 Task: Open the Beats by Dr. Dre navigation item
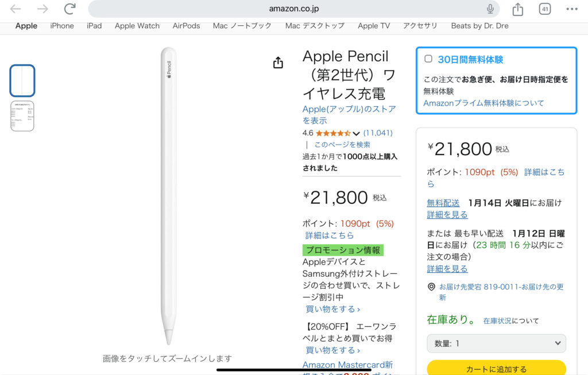480,26
